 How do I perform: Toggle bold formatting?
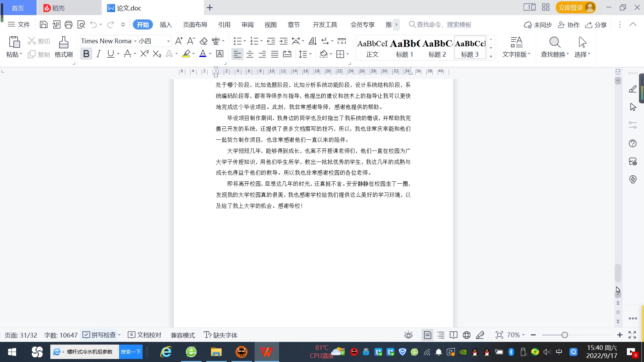pyautogui.click(x=86, y=54)
